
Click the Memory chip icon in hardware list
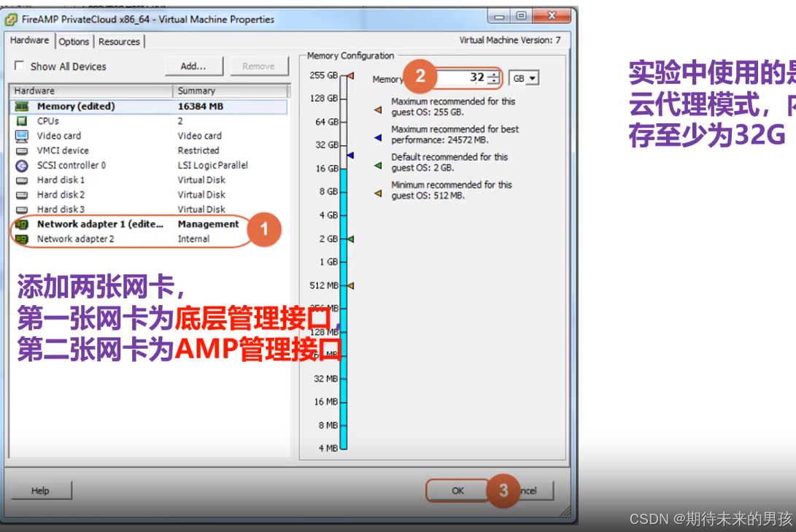[x=22, y=107]
